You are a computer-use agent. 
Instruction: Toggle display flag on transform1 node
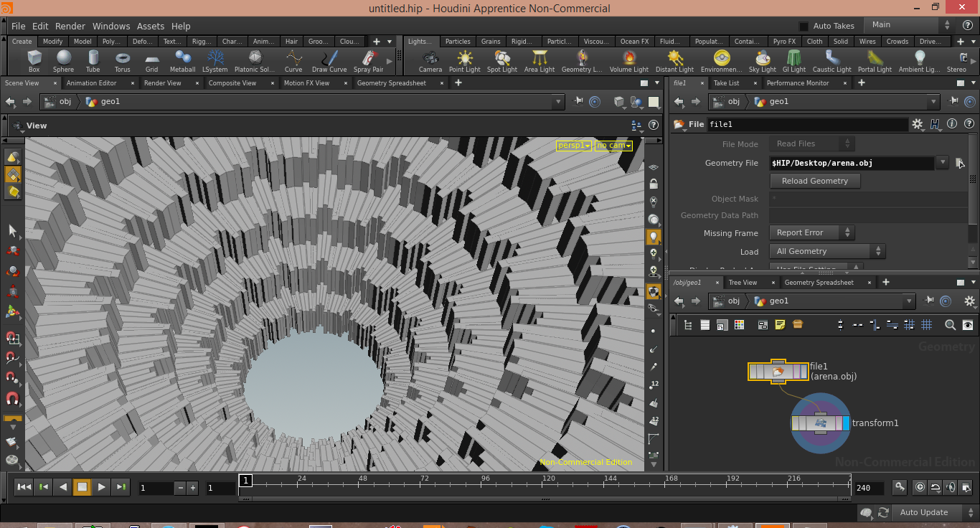coord(845,423)
